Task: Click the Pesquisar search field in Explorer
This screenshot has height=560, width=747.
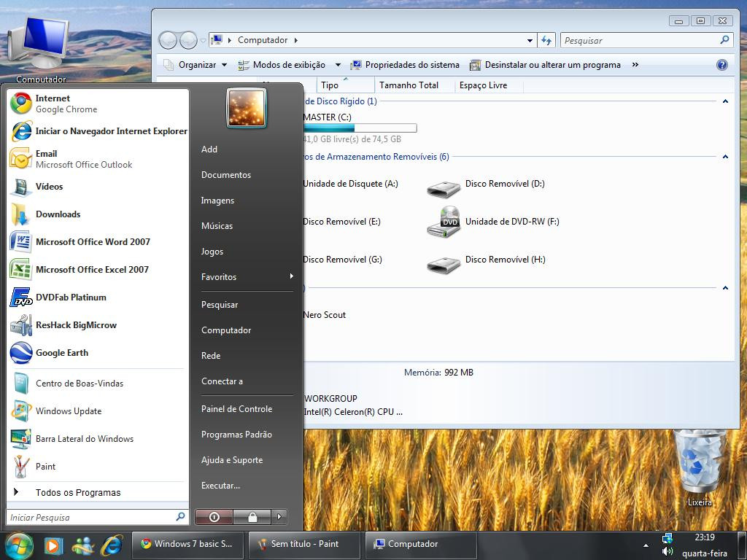Action: (x=646, y=41)
